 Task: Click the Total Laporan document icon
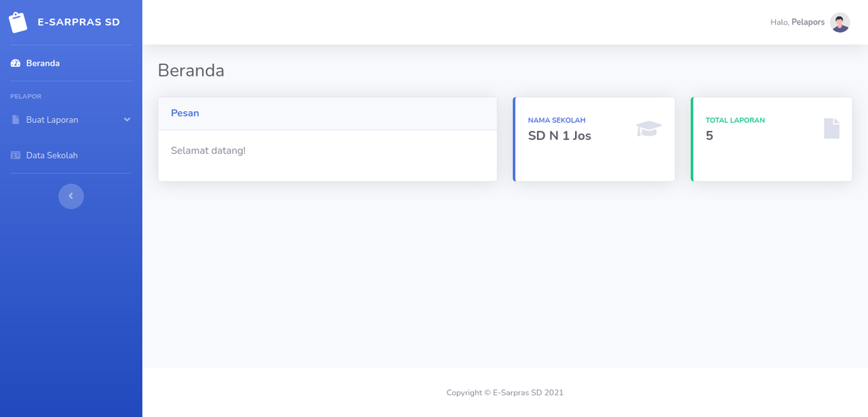tap(831, 128)
